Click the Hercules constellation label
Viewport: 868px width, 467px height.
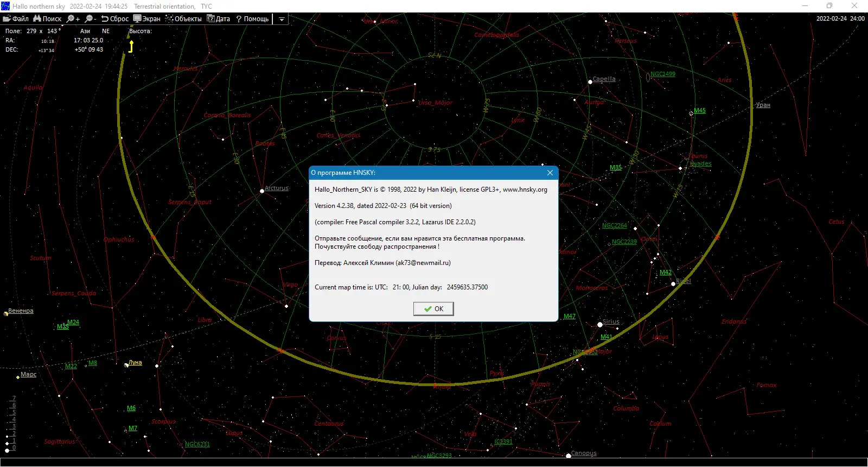pos(186,69)
